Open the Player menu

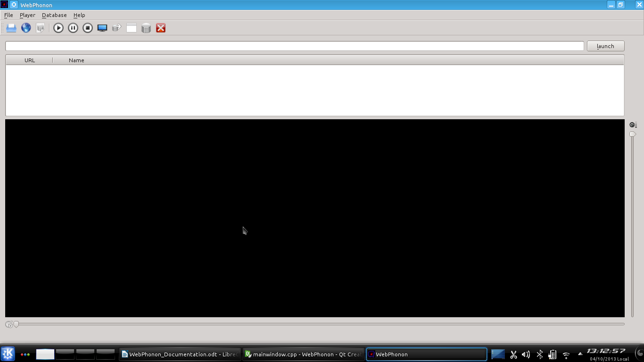coord(27,15)
